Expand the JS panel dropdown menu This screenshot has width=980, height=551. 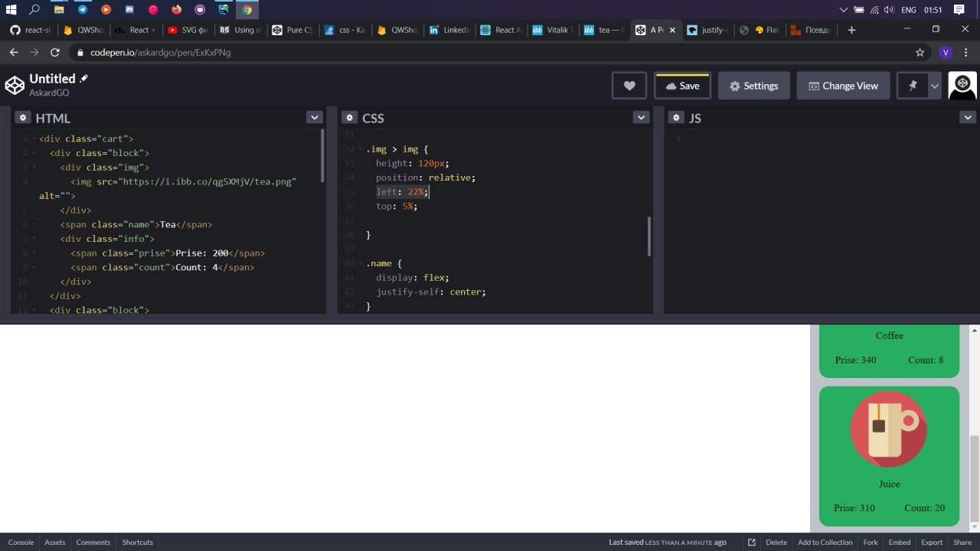tap(968, 118)
